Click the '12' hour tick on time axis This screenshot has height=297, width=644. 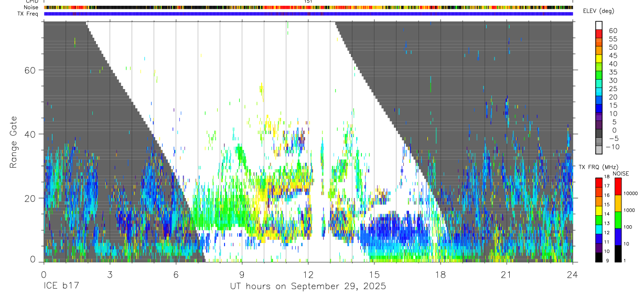coord(308,274)
